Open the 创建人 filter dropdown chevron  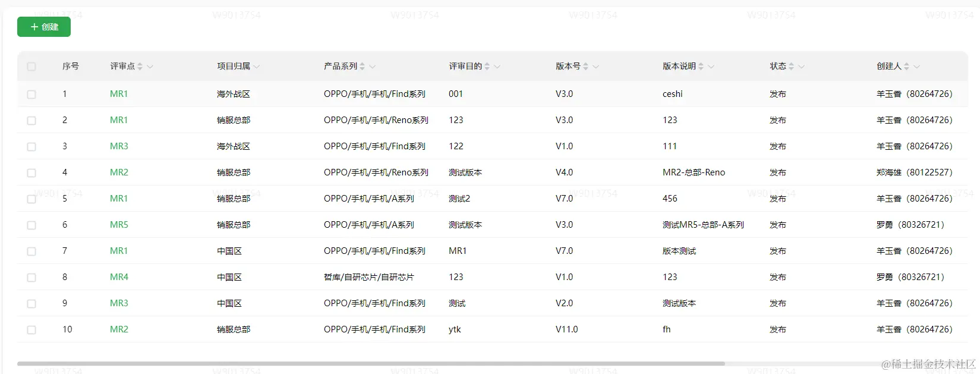click(917, 67)
